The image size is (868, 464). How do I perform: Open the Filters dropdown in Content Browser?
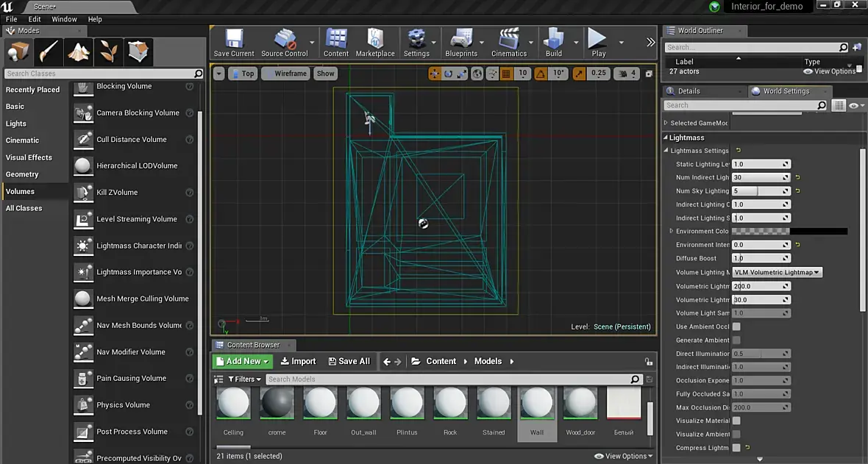pyautogui.click(x=244, y=379)
